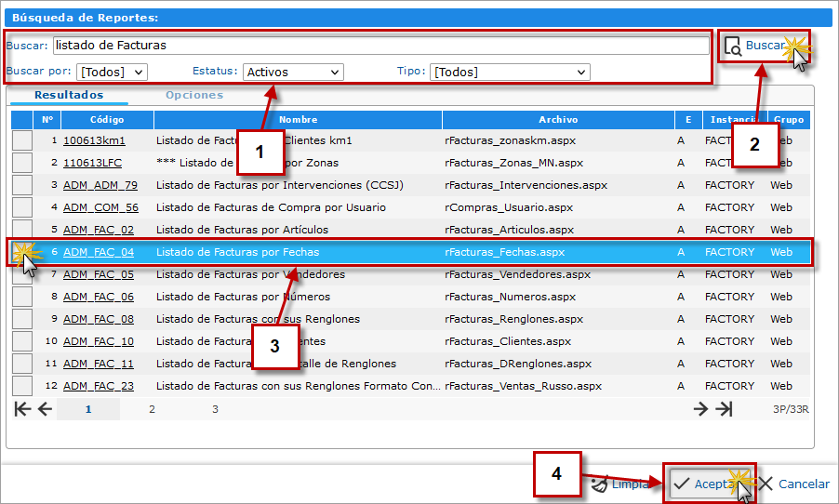
Task: Open report code ADM_FAC_10
Action: tap(99, 341)
